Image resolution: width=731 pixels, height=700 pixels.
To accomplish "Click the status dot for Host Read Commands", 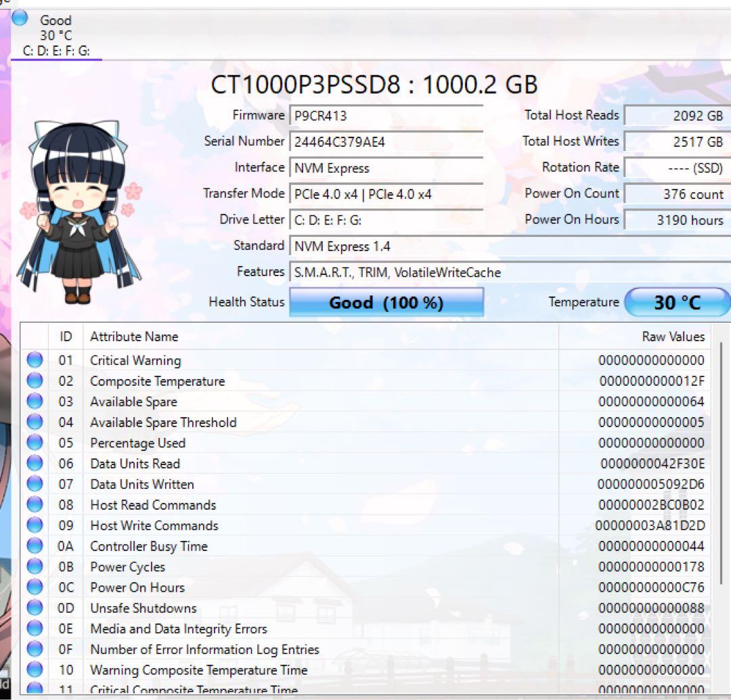I will coord(35,504).
